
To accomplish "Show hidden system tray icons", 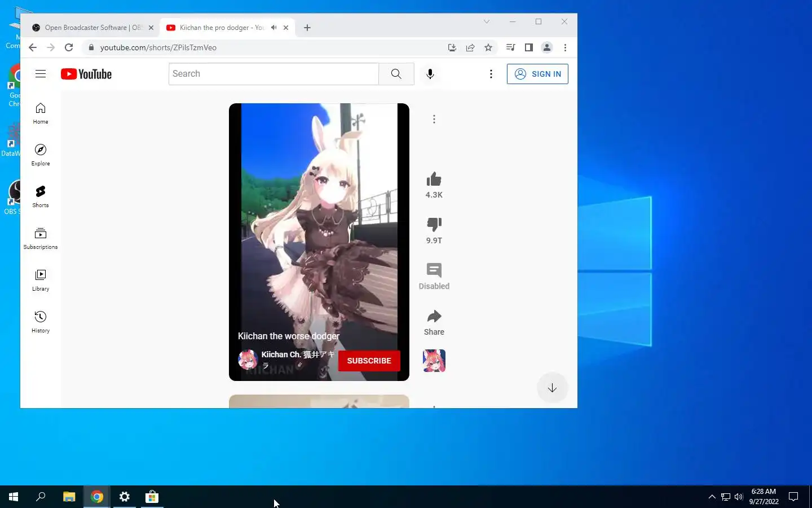I will [712, 497].
